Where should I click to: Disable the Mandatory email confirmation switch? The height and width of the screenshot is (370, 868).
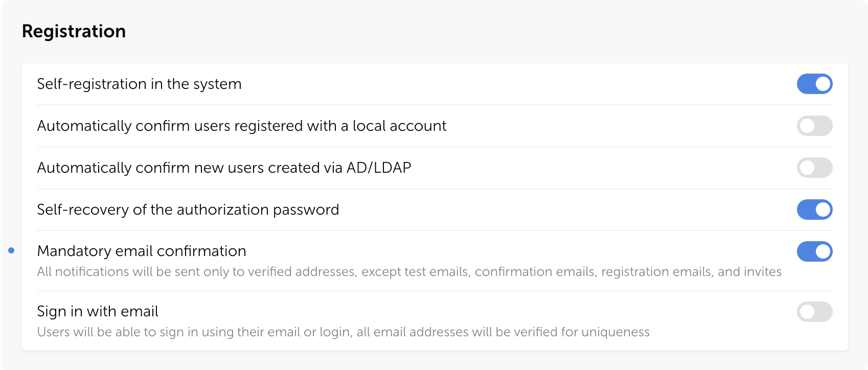(x=814, y=251)
